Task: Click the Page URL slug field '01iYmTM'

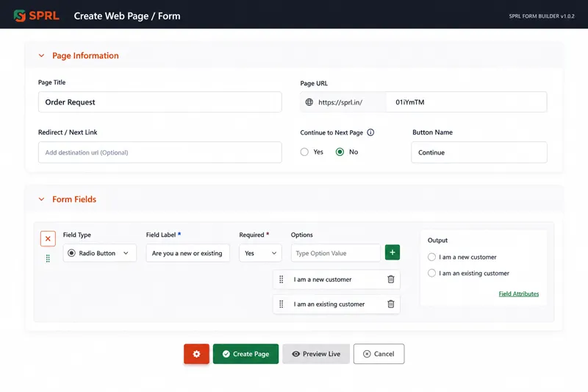Action: coord(466,102)
